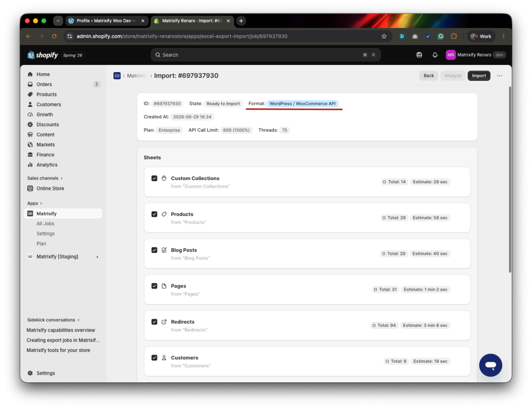The image size is (532, 409).
Task: Open the Sidekick assistant icon
Action: (419, 55)
